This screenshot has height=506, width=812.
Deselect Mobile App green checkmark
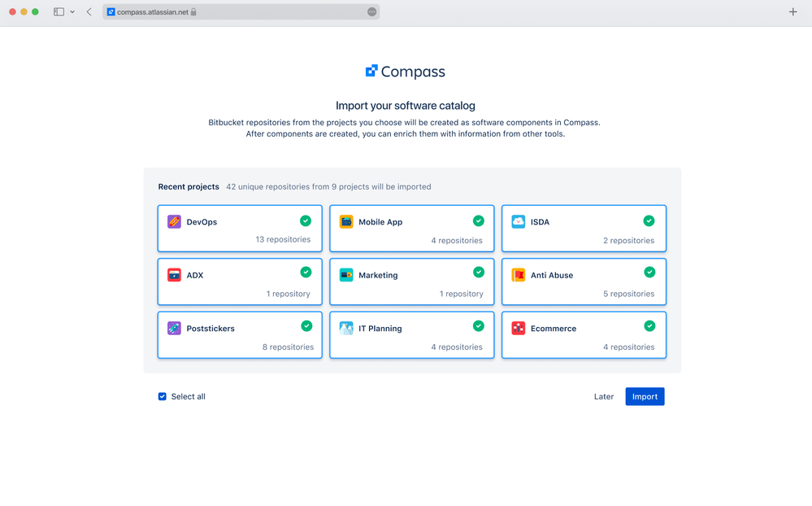pos(479,220)
